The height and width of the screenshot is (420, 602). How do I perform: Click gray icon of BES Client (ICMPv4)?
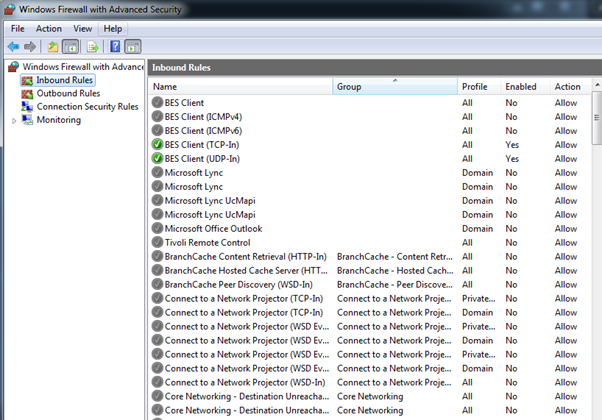[x=157, y=116]
